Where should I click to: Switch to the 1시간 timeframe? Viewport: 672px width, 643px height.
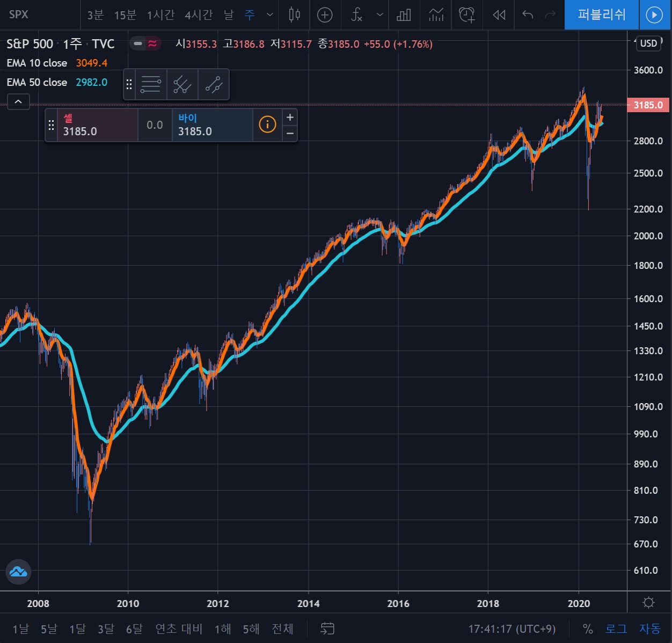(x=160, y=14)
